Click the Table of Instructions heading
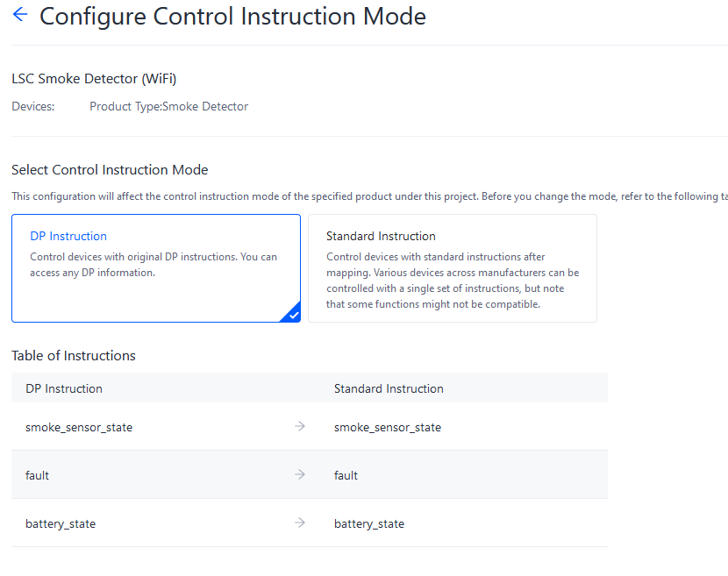728x576 pixels. coord(74,356)
